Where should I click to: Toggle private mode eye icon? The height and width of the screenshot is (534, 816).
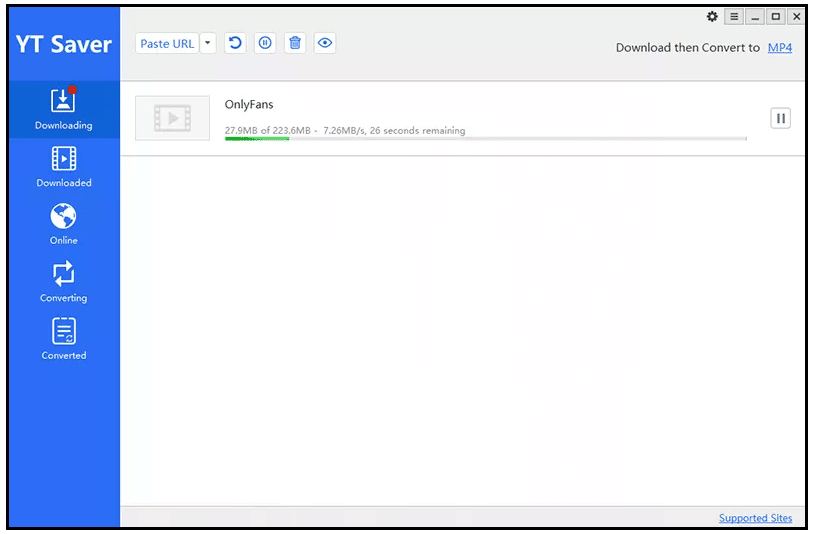324,43
